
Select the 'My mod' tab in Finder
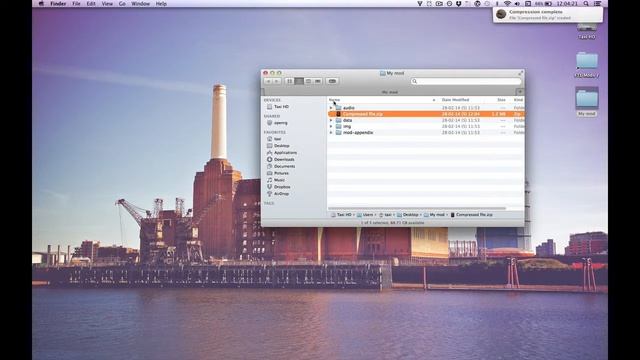coord(389,92)
